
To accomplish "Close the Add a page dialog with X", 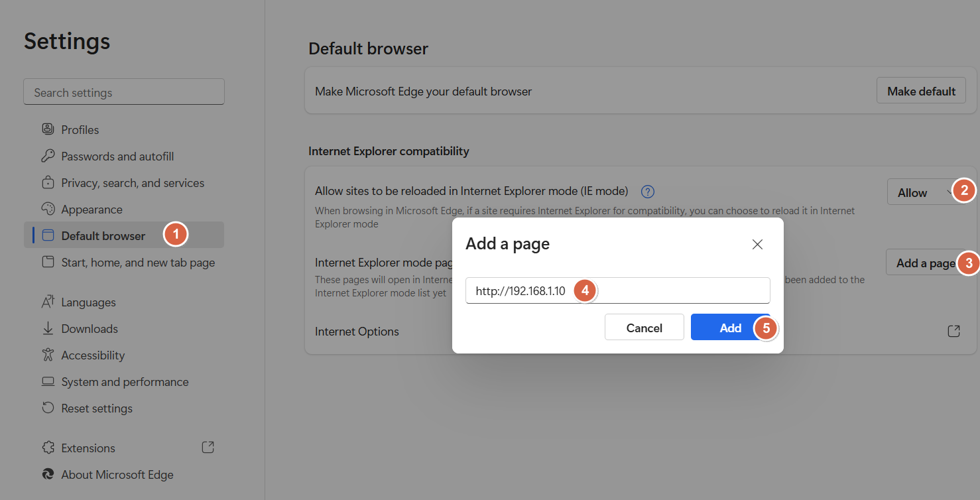I will click(x=757, y=244).
